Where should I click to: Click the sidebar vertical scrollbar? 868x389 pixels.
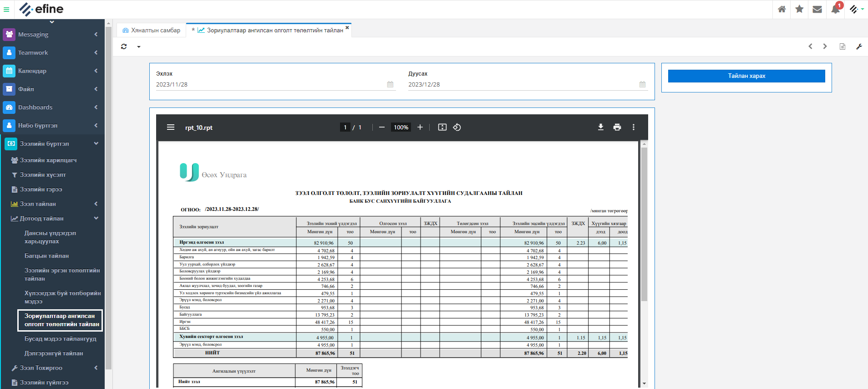pyautogui.click(x=108, y=198)
